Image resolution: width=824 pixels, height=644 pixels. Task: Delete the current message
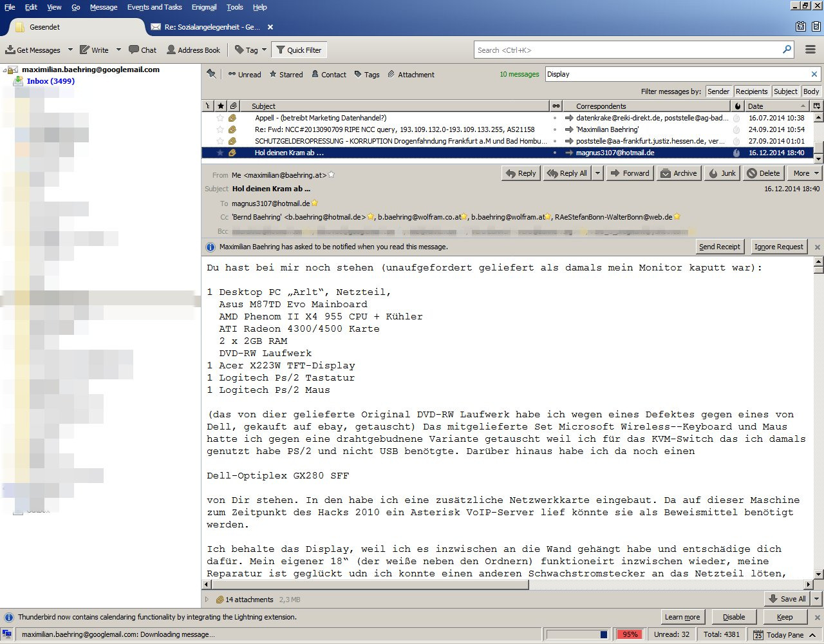[x=763, y=173]
